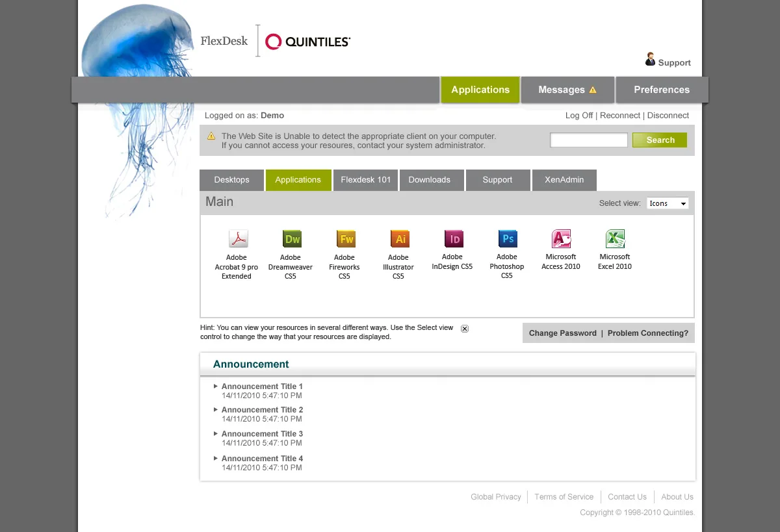Screen dimensions: 780x532
Task: Open the Select view dropdown
Action: (x=668, y=203)
